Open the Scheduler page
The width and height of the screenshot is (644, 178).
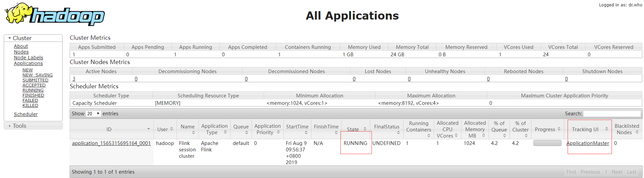click(x=26, y=114)
